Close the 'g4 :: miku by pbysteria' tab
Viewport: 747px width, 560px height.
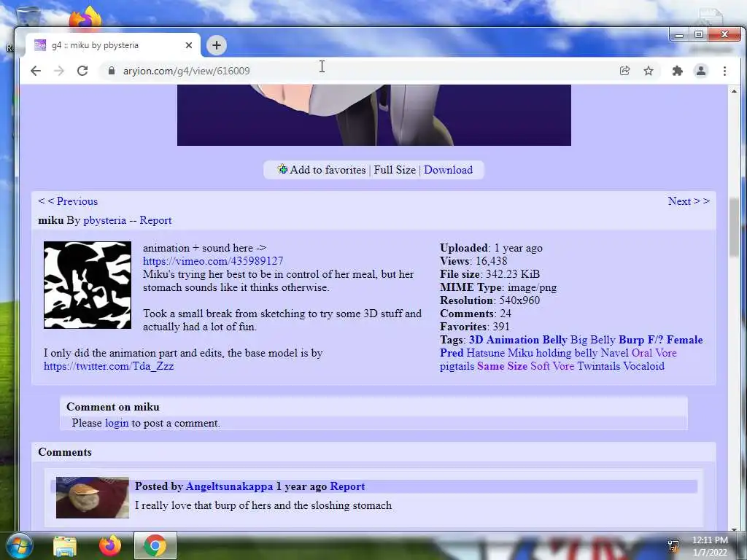(x=189, y=45)
